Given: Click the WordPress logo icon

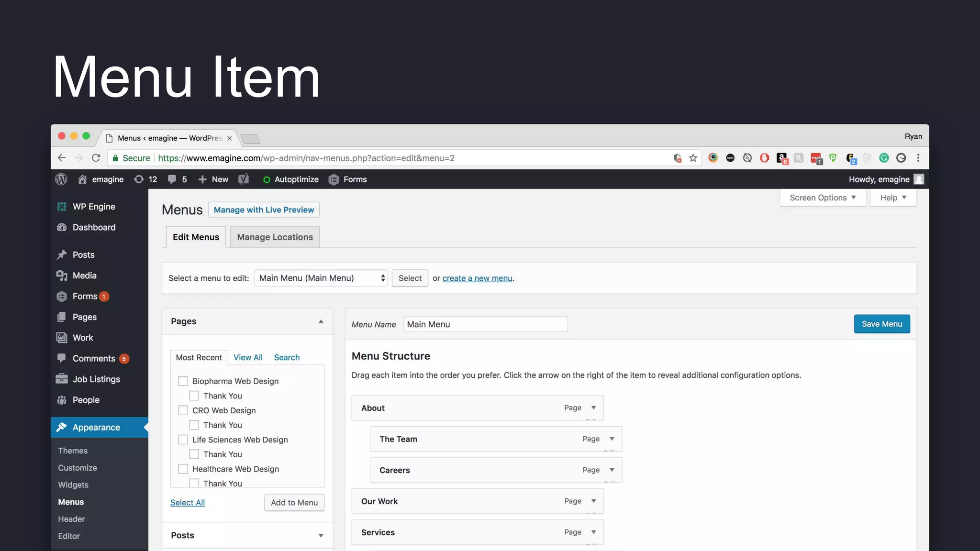Looking at the screenshot, I should [61, 179].
